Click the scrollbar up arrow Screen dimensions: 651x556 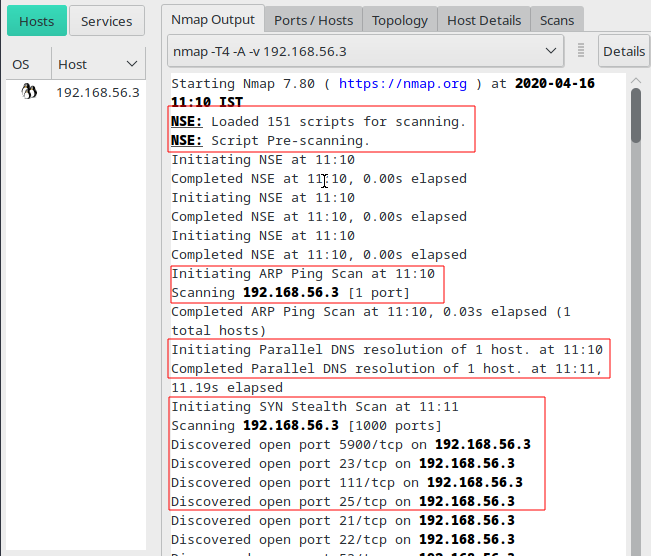point(636,80)
